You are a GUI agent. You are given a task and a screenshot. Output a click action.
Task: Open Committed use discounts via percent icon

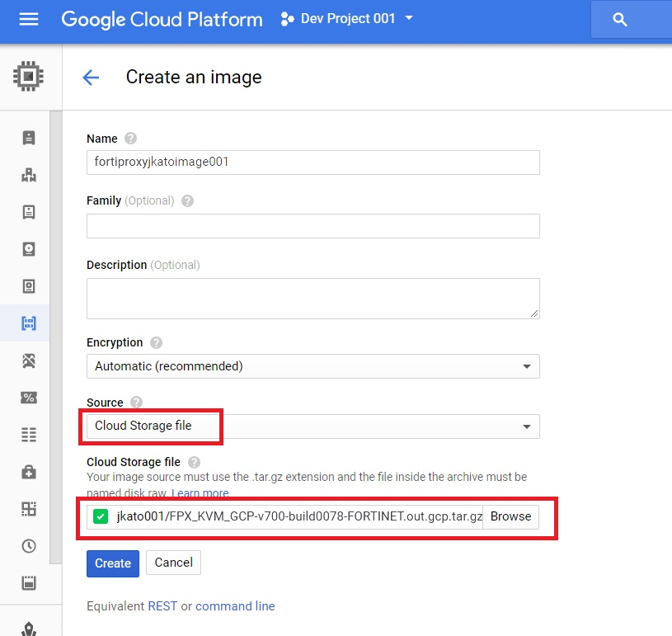(29, 398)
